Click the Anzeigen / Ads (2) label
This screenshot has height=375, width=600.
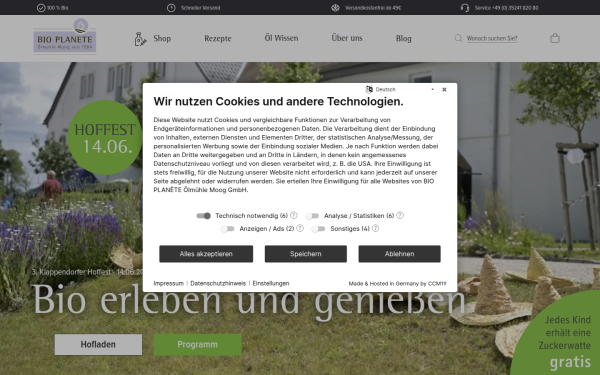pos(267,229)
